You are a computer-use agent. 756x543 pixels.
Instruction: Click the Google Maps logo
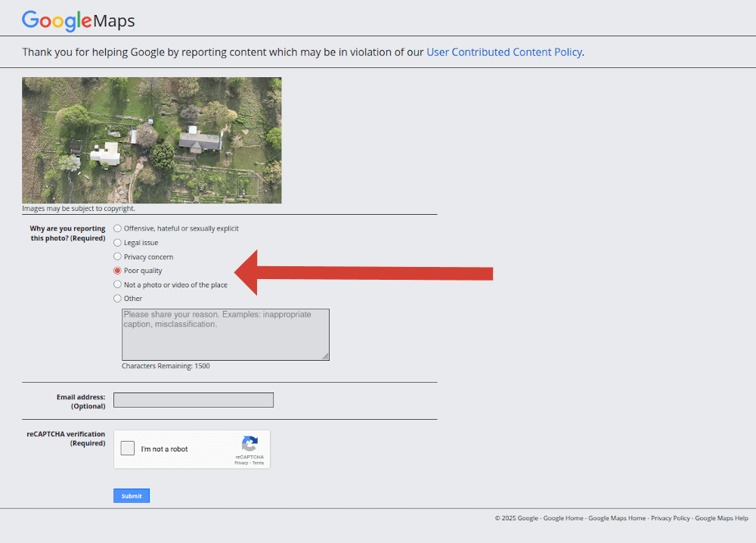(78, 20)
